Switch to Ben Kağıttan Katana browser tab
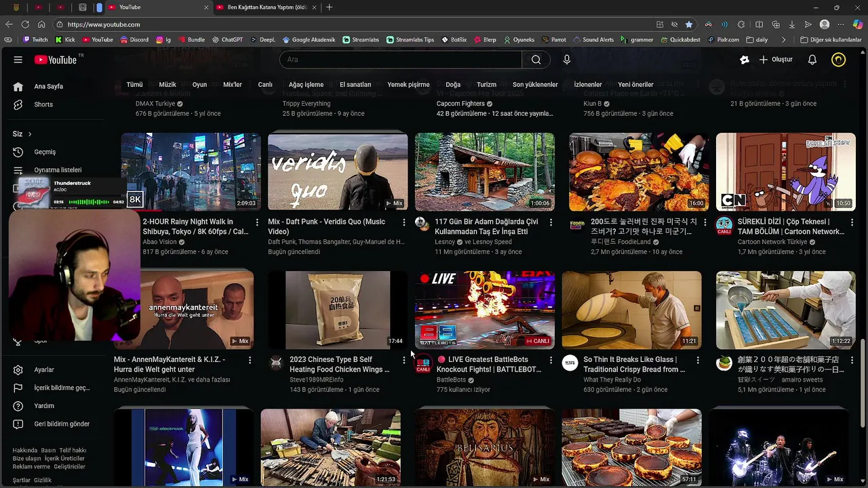This screenshot has height=488, width=868. pyautogui.click(x=267, y=7)
